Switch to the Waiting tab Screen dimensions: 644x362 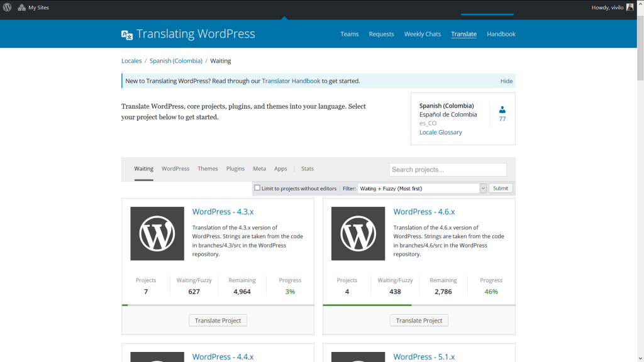pyautogui.click(x=144, y=168)
